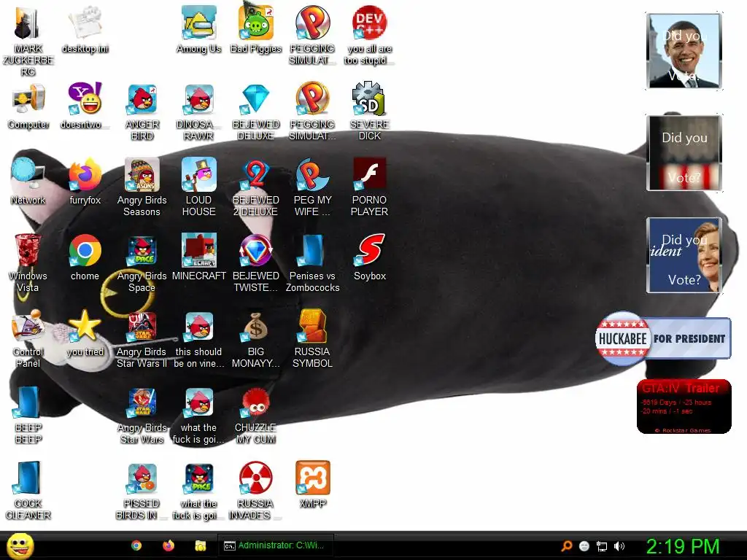Open Angry Birds Seasons shortcut
The height and width of the screenshot is (560, 747).
(142, 174)
